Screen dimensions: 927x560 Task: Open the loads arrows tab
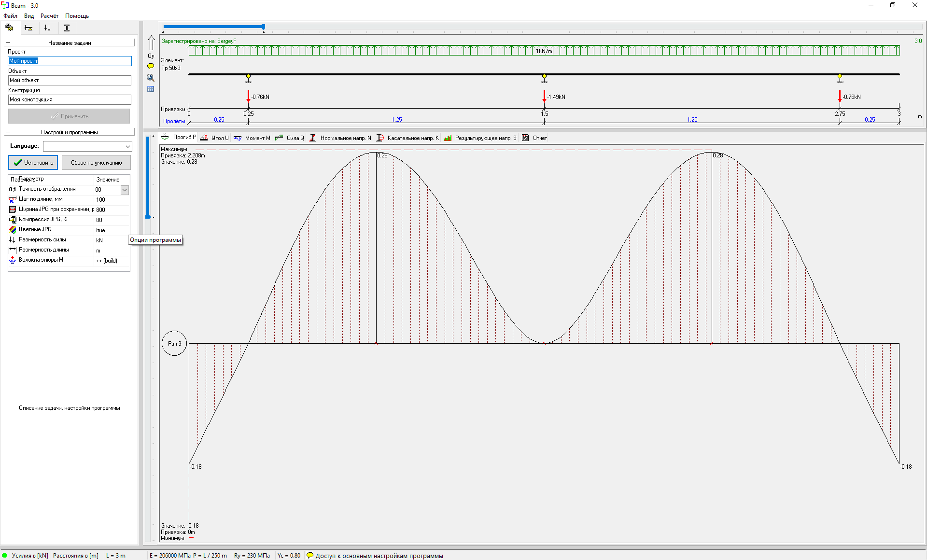coord(47,28)
